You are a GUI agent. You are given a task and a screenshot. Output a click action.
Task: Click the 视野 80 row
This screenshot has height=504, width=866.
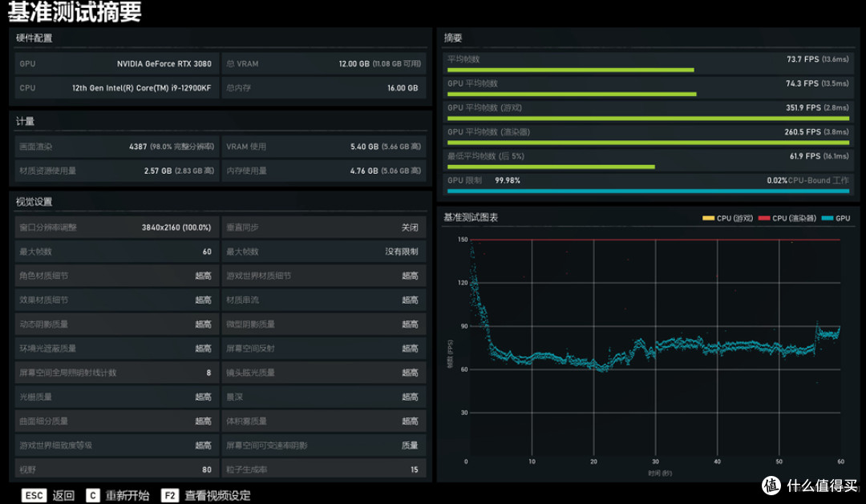pyautogui.click(x=116, y=470)
